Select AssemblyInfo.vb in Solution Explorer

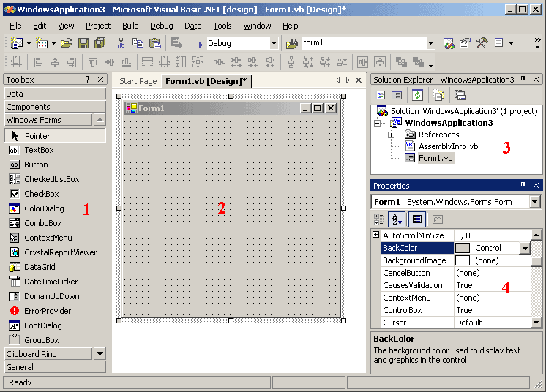point(448,146)
